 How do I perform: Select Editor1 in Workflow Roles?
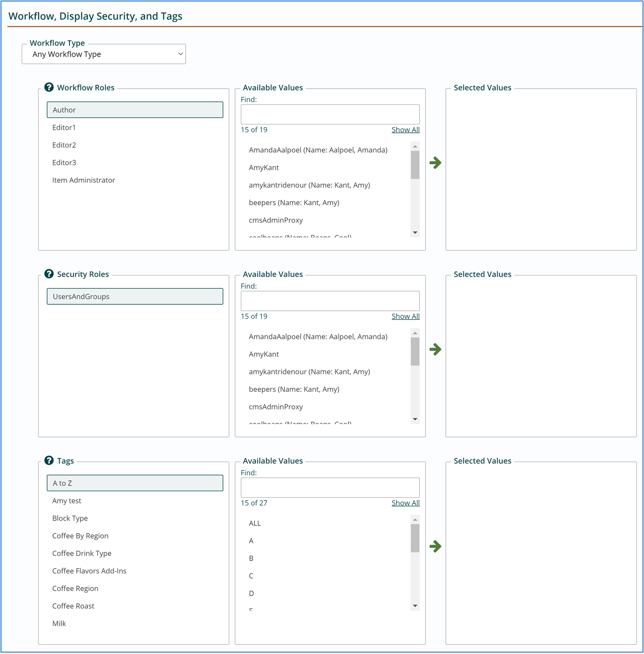(x=64, y=127)
